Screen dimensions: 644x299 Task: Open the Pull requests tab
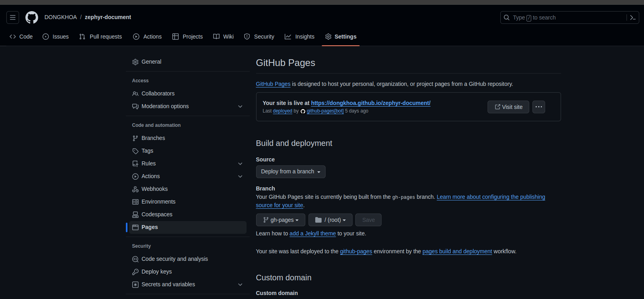click(x=100, y=37)
